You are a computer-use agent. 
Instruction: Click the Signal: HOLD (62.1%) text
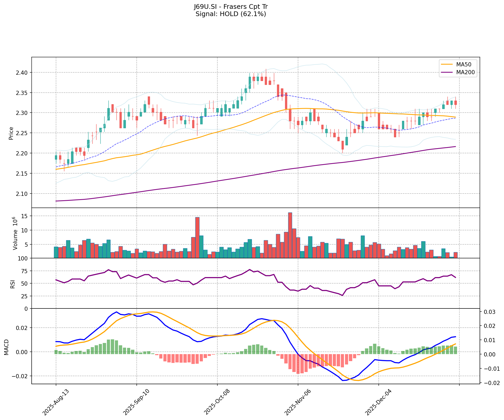coord(231,14)
